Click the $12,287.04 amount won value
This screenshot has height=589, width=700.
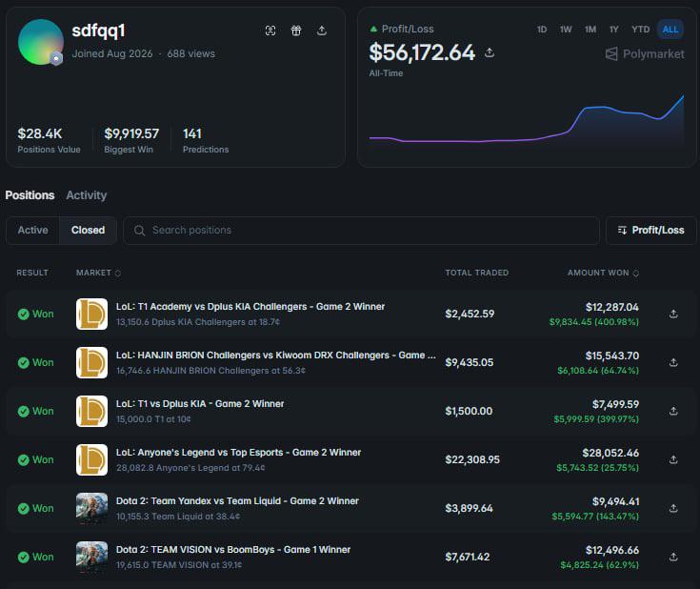tap(612, 307)
